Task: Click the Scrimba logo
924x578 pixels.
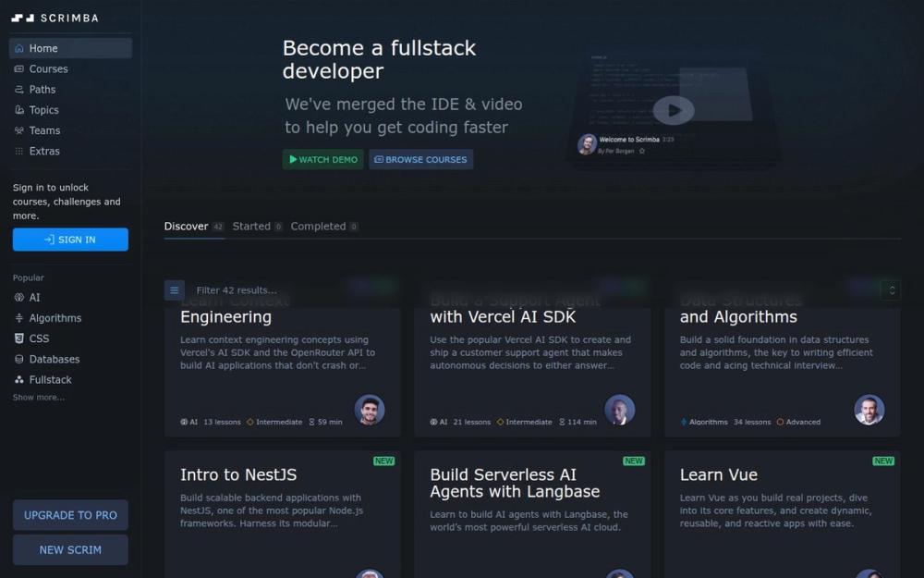Action: [55, 18]
